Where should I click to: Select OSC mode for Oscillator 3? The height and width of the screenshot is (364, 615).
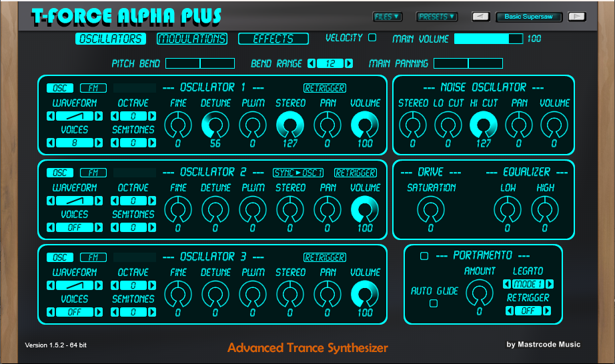click(60, 257)
